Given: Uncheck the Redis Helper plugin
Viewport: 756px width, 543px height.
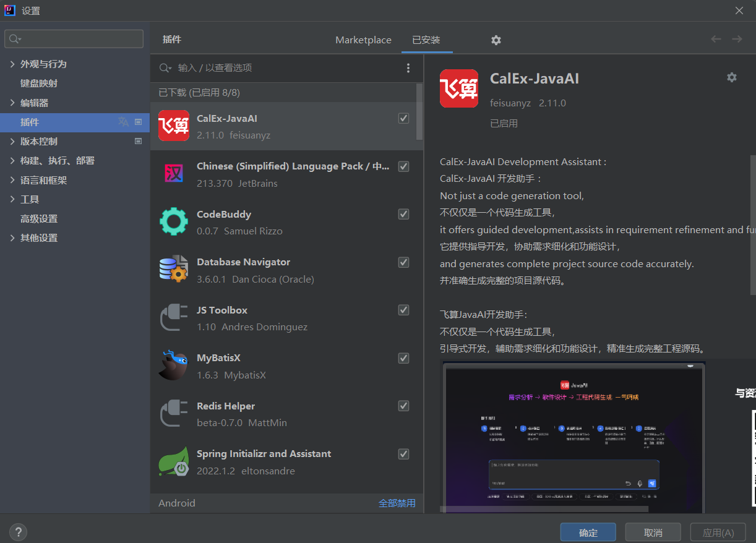Looking at the screenshot, I should pyautogui.click(x=403, y=406).
